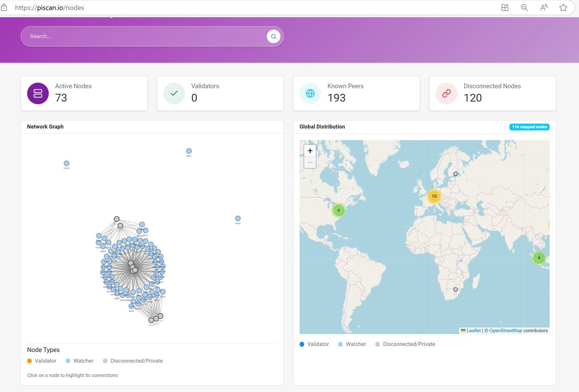Open the green cluster marker 4 over North America
Screen dimensions: 579x392
pos(339,210)
